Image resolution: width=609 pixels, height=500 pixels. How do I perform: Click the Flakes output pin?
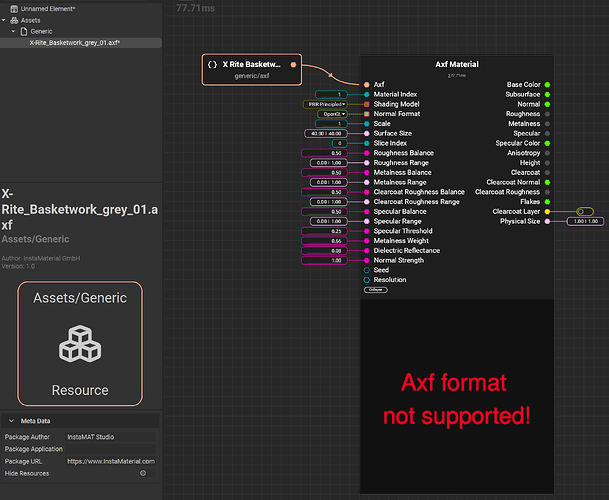tap(547, 202)
